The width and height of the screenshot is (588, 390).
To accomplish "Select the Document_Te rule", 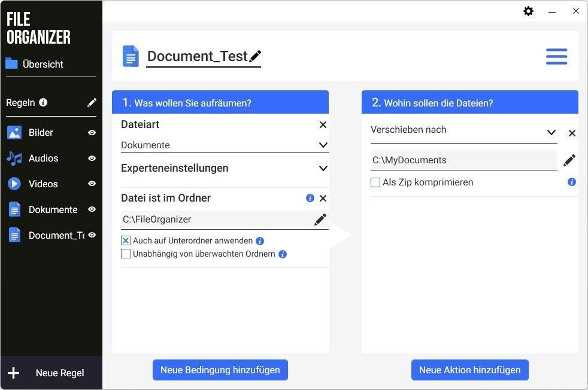I will click(56, 235).
